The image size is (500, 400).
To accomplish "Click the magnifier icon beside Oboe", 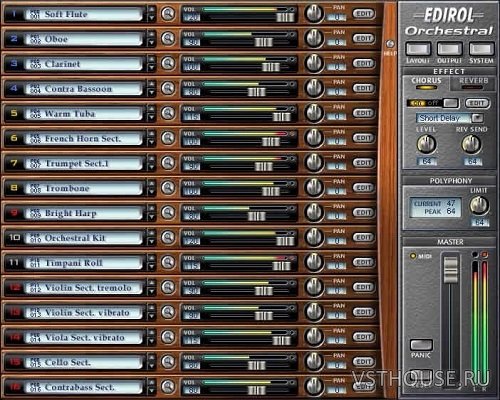I will point(168,39).
